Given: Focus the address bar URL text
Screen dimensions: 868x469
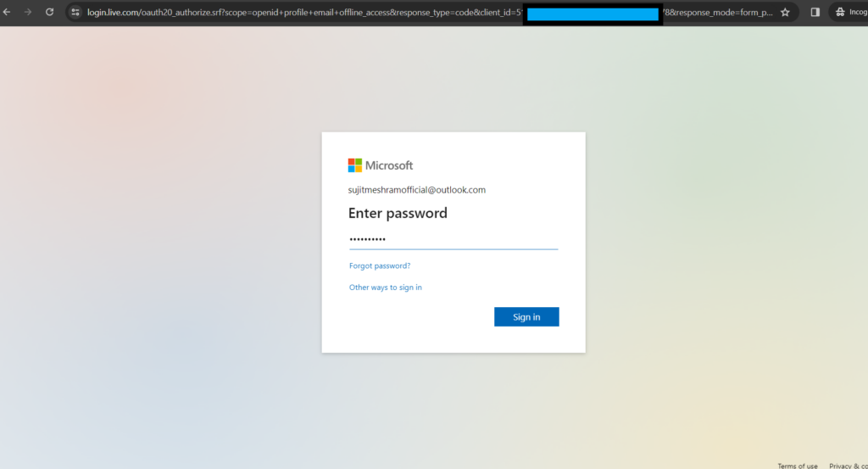Looking at the screenshot, I should pyautogui.click(x=297, y=13).
